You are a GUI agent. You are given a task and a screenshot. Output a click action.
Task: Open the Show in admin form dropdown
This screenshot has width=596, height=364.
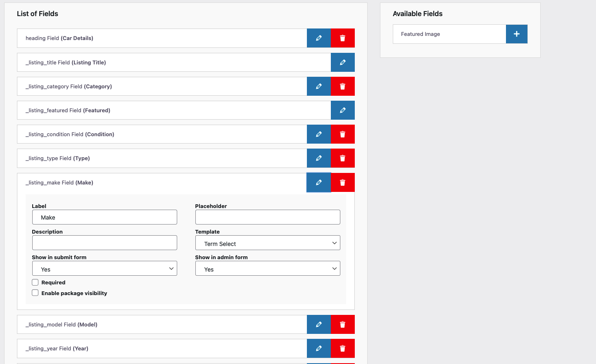tap(267, 269)
